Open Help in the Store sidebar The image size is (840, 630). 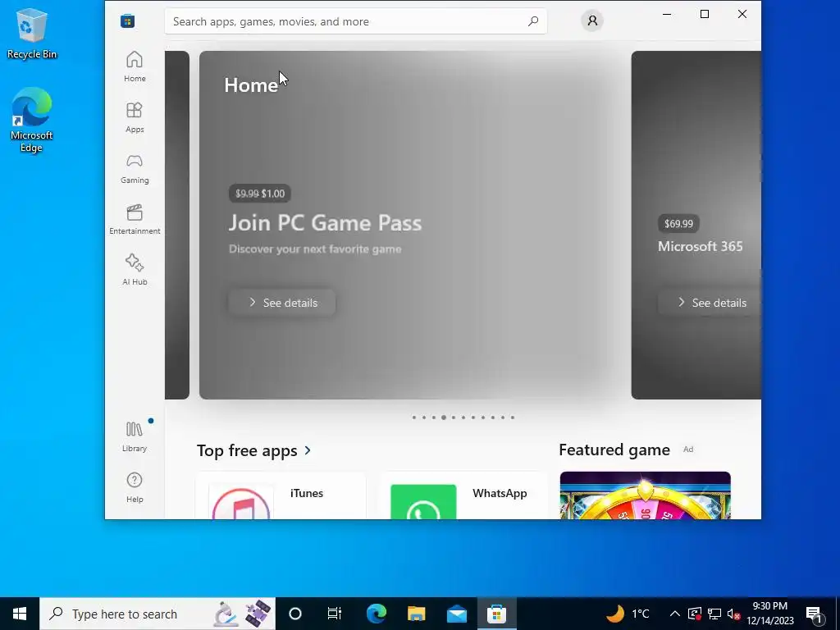[x=135, y=487]
